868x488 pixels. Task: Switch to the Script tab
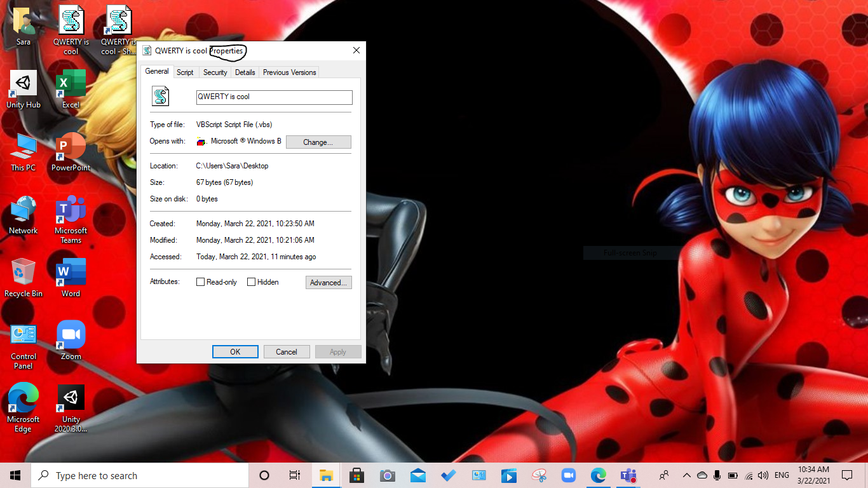(x=185, y=72)
